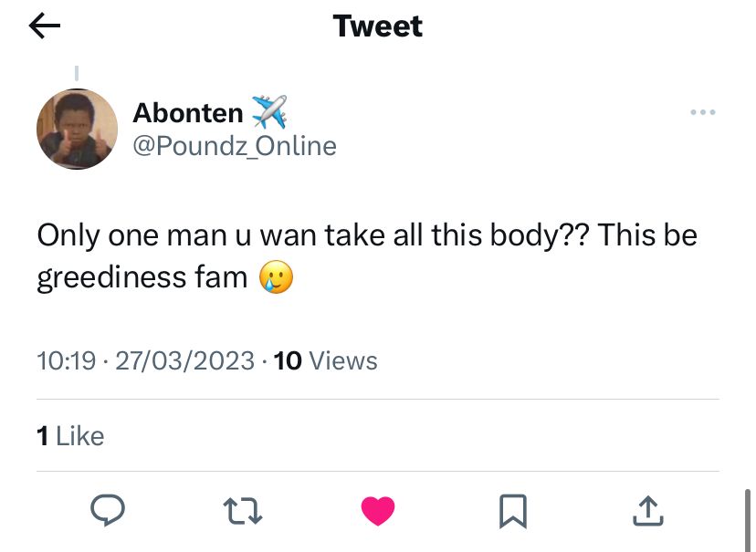Go back using the left arrow
The width and height of the screenshot is (756, 552).
coord(45,26)
